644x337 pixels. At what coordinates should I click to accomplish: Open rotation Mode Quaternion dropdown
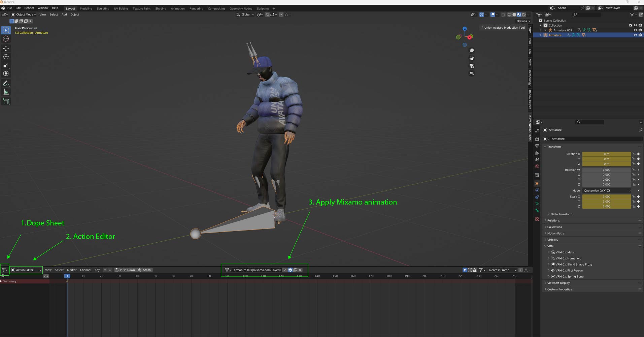pos(607,191)
